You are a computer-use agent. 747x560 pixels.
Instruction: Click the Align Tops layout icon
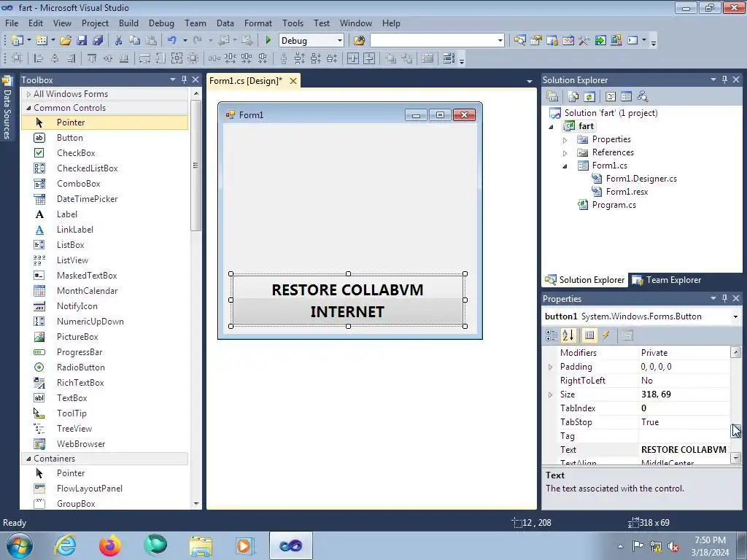pyautogui.click(x=91, y=58)
